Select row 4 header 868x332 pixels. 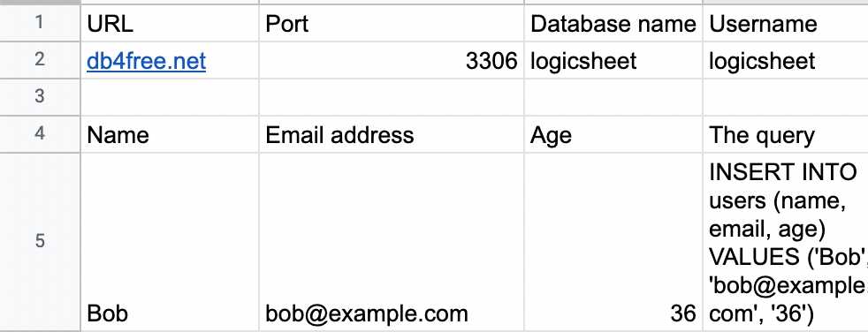point(40,134)
